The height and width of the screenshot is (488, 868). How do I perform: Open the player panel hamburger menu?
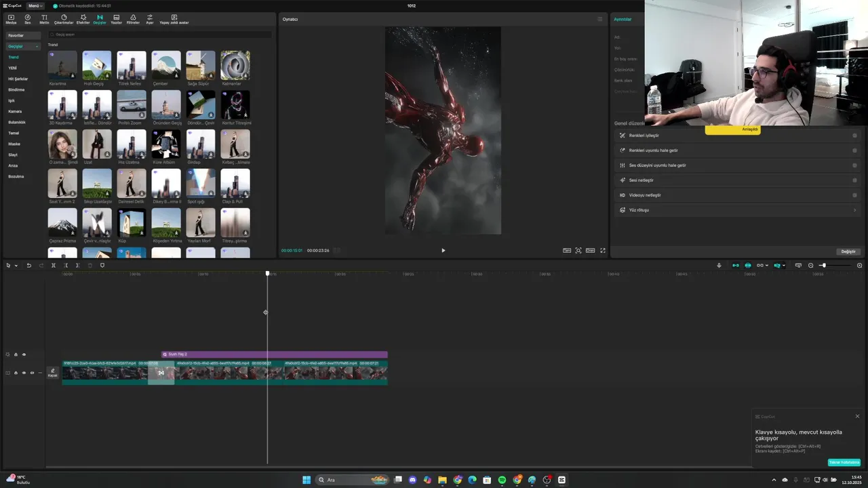pos(599,19)
